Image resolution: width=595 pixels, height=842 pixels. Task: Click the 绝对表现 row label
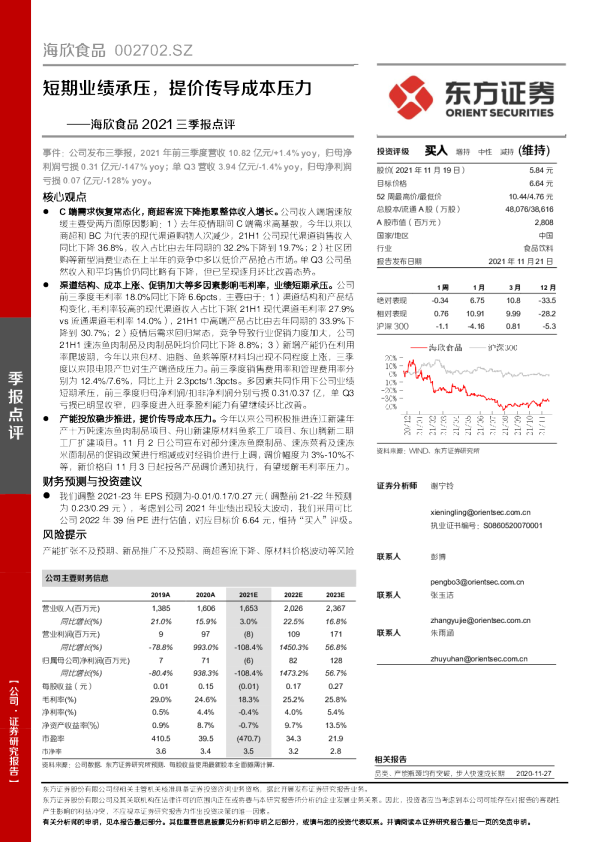391,301
